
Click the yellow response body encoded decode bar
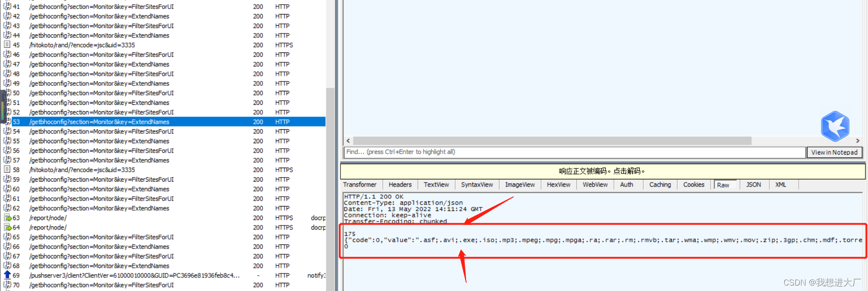coord(603,171)
